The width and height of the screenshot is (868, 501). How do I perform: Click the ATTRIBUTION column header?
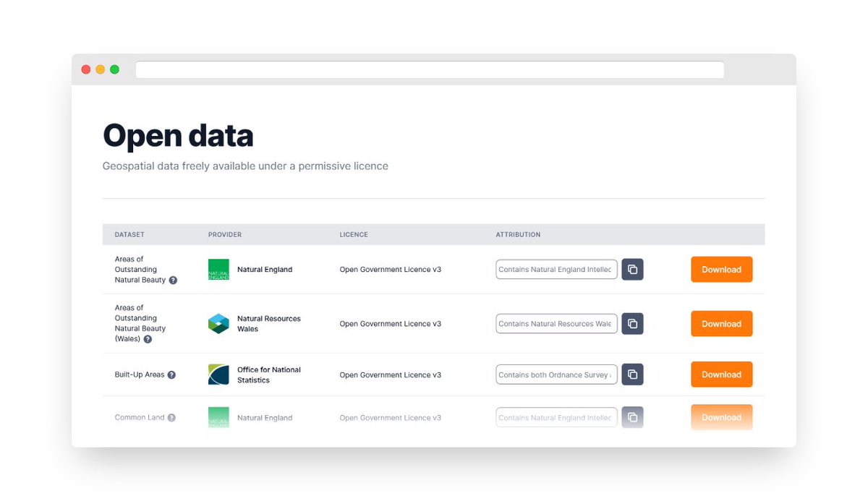coord(518,235)
